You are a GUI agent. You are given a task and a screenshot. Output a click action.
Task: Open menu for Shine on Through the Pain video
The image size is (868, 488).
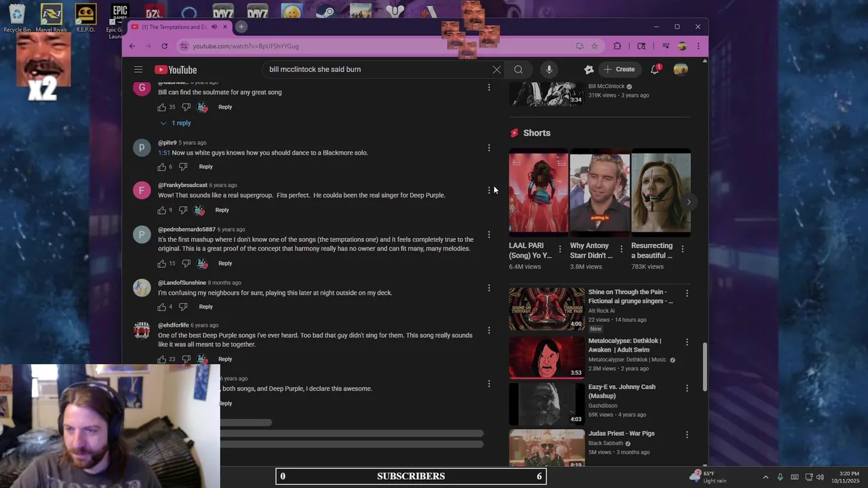click(687, 293)
